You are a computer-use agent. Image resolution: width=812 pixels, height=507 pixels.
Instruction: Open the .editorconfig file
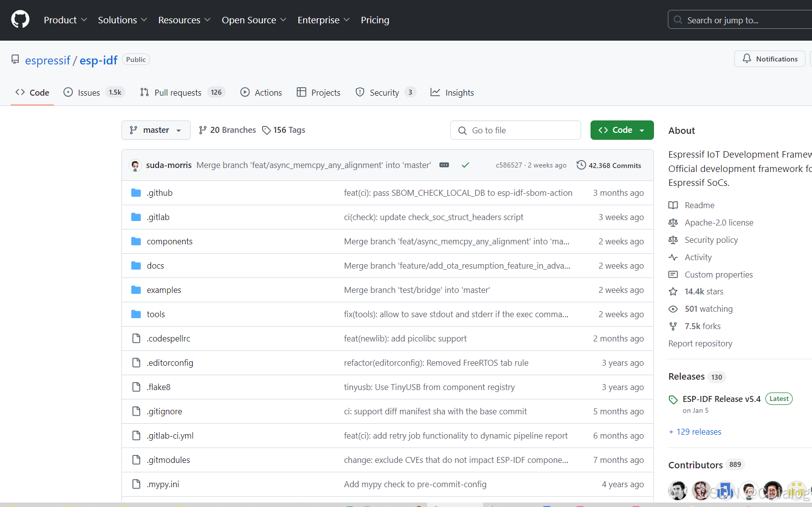[170, 363]
